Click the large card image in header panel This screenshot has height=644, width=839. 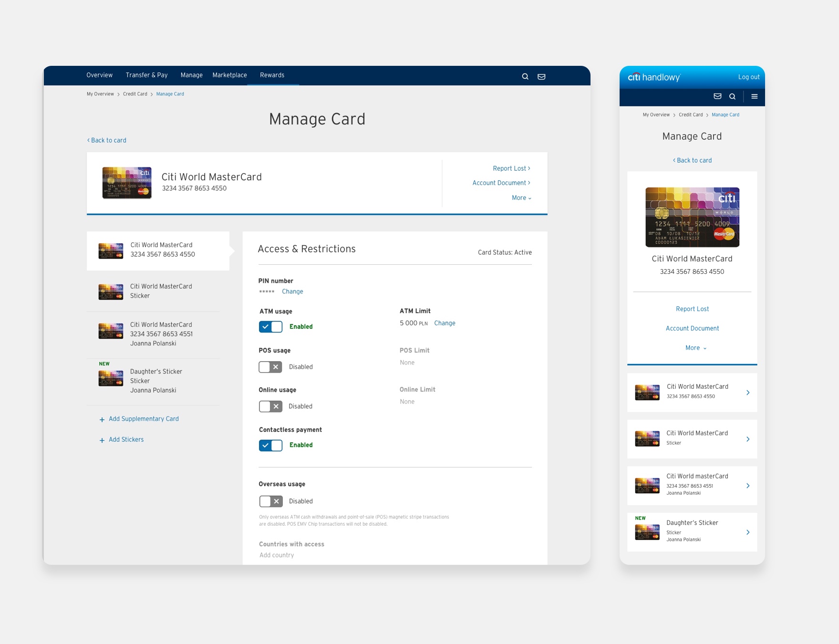click(x=127, y=183)
